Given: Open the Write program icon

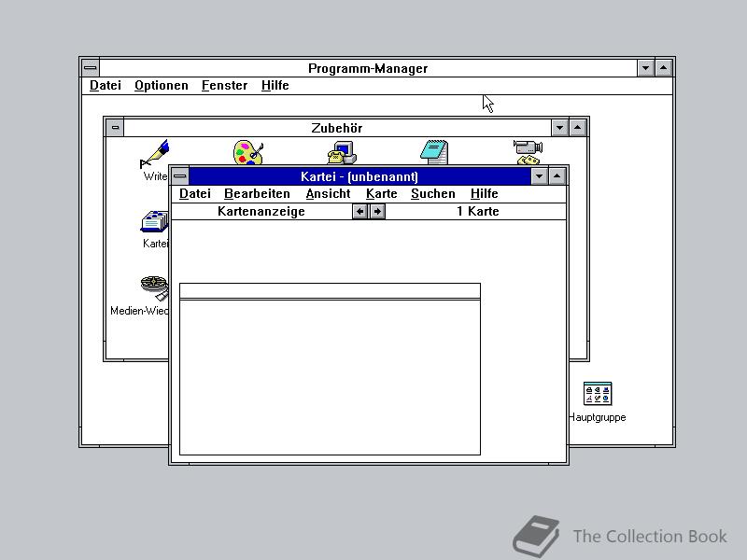Looking at the screenshot, I should pyautogui.click(x=154, y=154).
